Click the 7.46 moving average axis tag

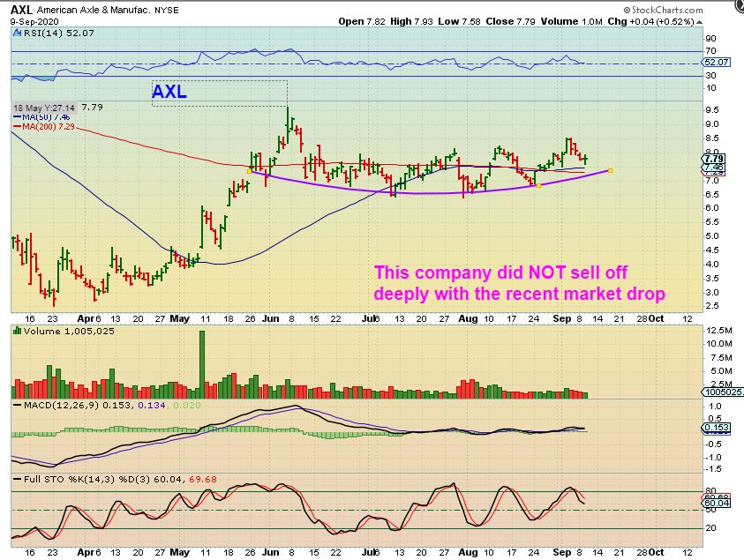tap(714, 167)
